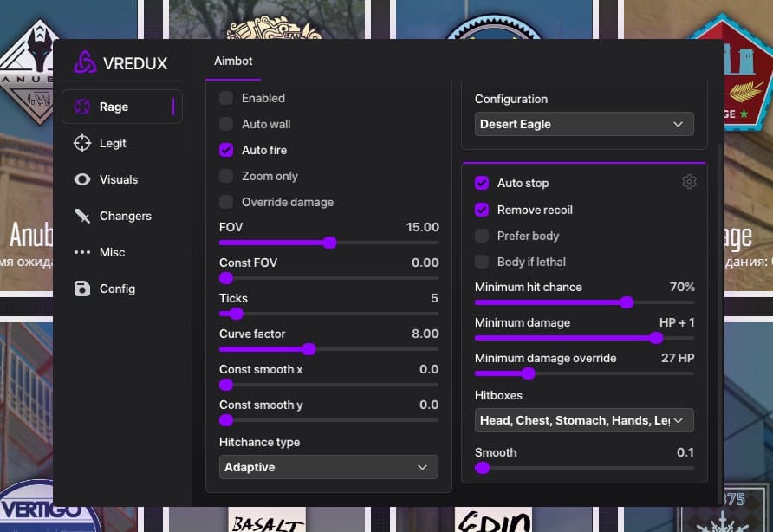Enable the Prefer body checkbox
Image resolution: width=773 pixels, height=532 pixels.
click(x=482, y=236)
